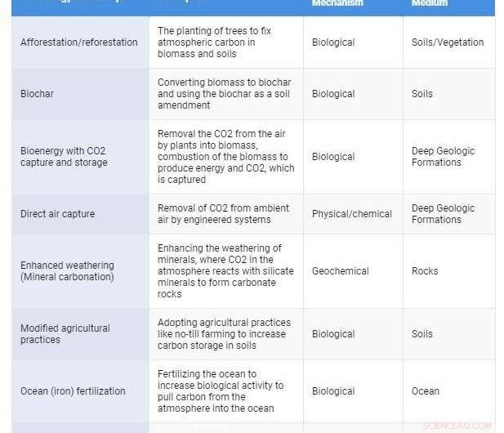Click the Mechanism column header
This screenshot has height=433, width=504.
coord(337,3)
